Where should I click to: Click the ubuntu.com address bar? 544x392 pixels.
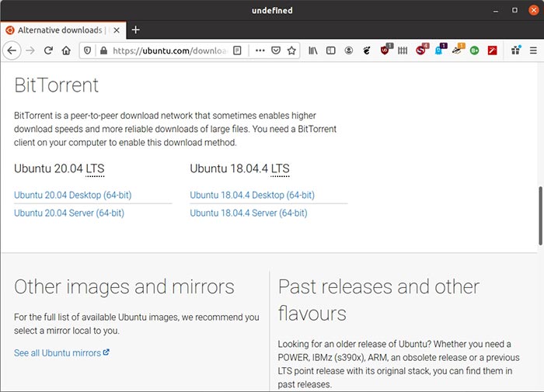click(x=169, y=50)
